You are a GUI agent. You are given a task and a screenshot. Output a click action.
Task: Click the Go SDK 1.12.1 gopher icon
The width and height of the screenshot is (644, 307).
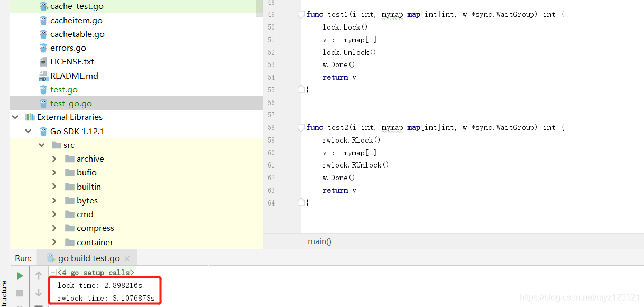click(x=43, y=131)
